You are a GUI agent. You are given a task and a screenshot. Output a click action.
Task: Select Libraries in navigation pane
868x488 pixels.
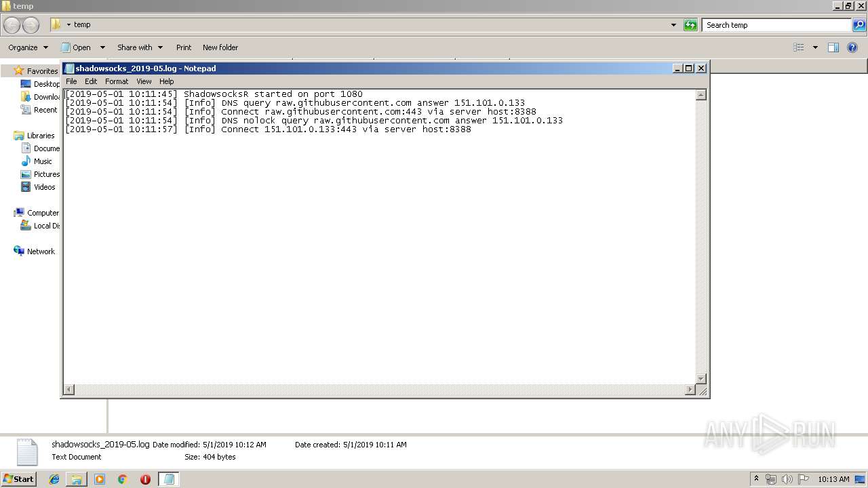(35, 136)
